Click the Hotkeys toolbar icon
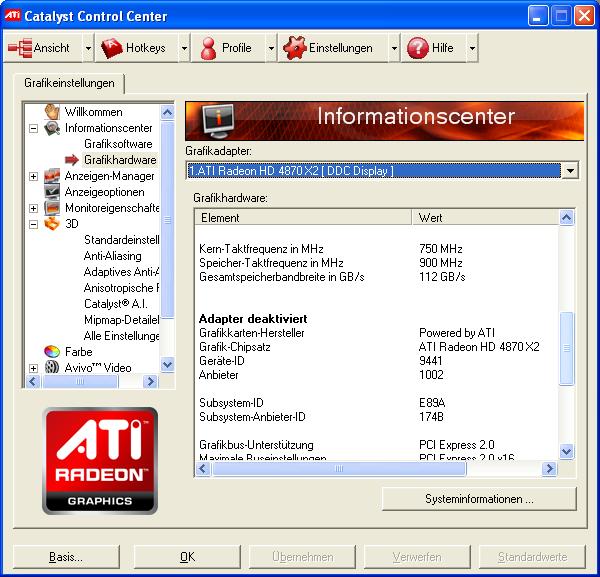The height and width of the screenshot is (577, 600). click(x=111, y=48)
